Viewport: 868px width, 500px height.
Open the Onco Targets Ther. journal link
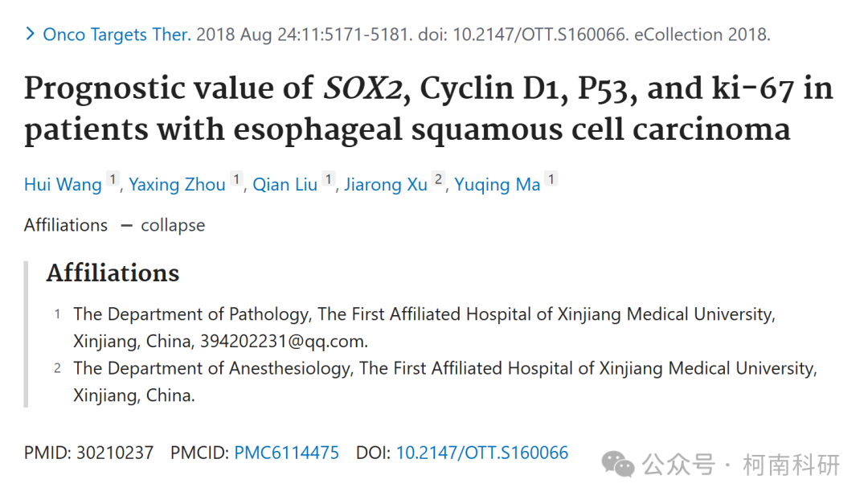click(117, 35)
